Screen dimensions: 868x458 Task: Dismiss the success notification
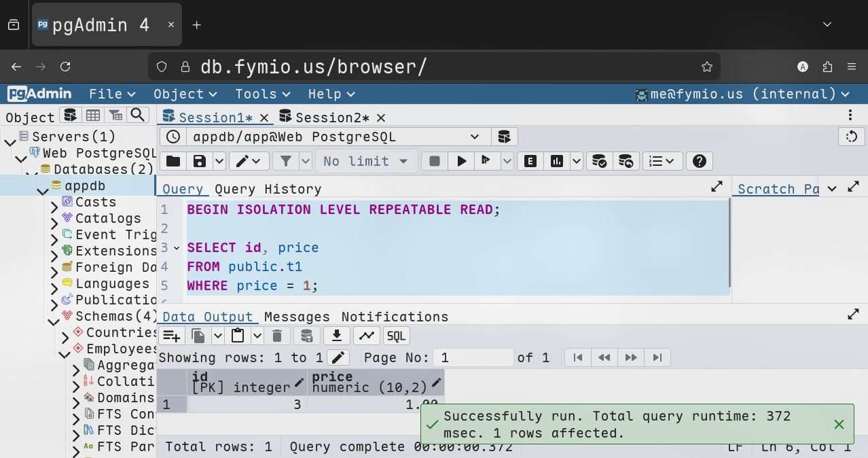(839, 425)
